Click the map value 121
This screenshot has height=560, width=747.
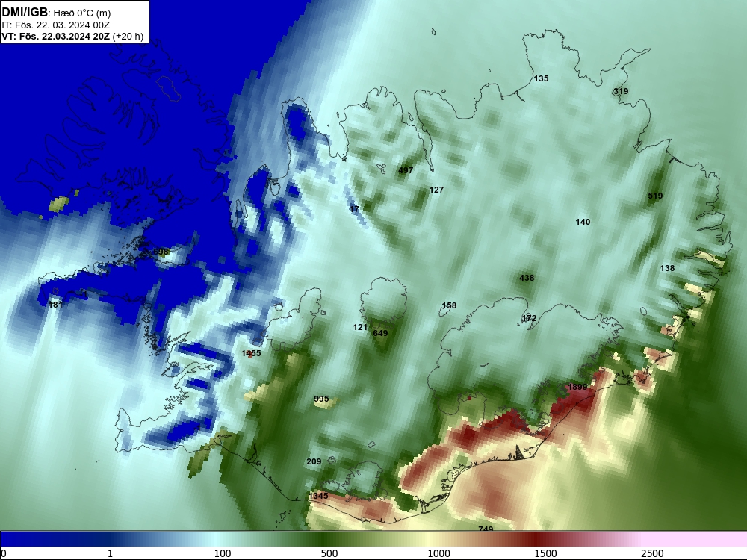pos(360,327)
